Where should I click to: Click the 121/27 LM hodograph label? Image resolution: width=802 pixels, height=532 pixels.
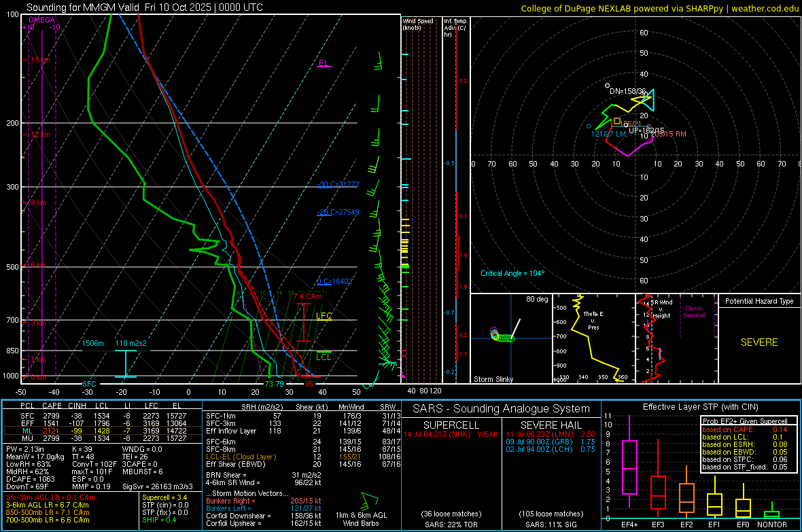(x=609, y=134)
